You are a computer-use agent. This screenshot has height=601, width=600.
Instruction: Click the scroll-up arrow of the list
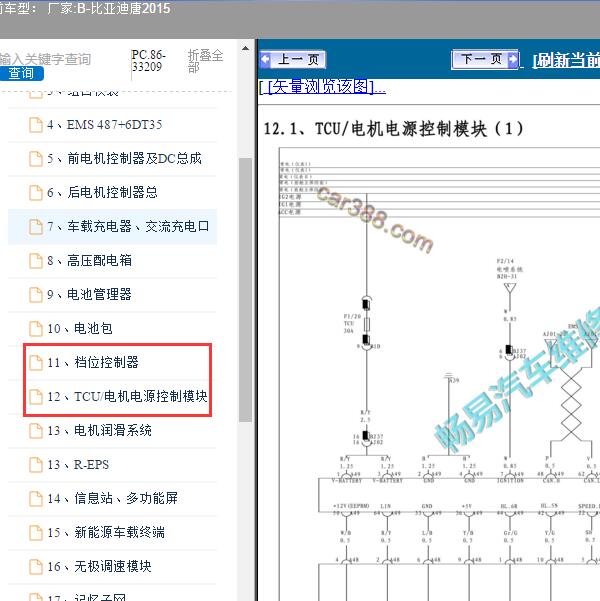coord(245,49)
